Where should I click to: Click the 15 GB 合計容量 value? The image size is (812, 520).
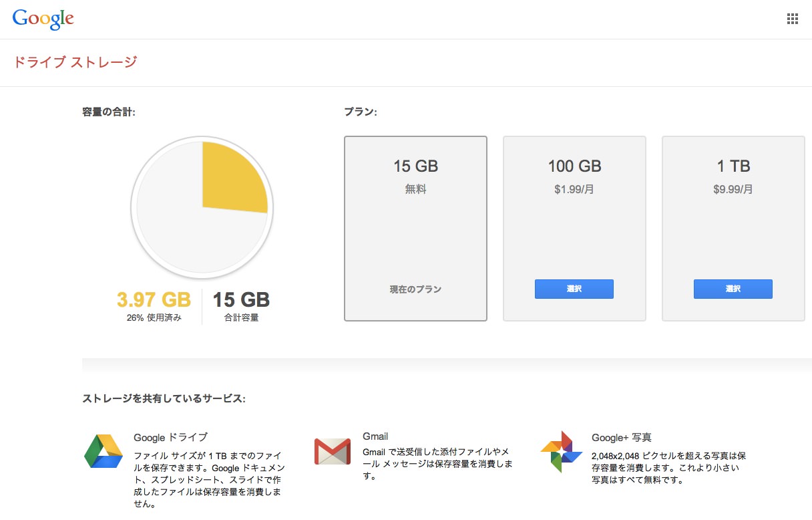tap(241, 299)
